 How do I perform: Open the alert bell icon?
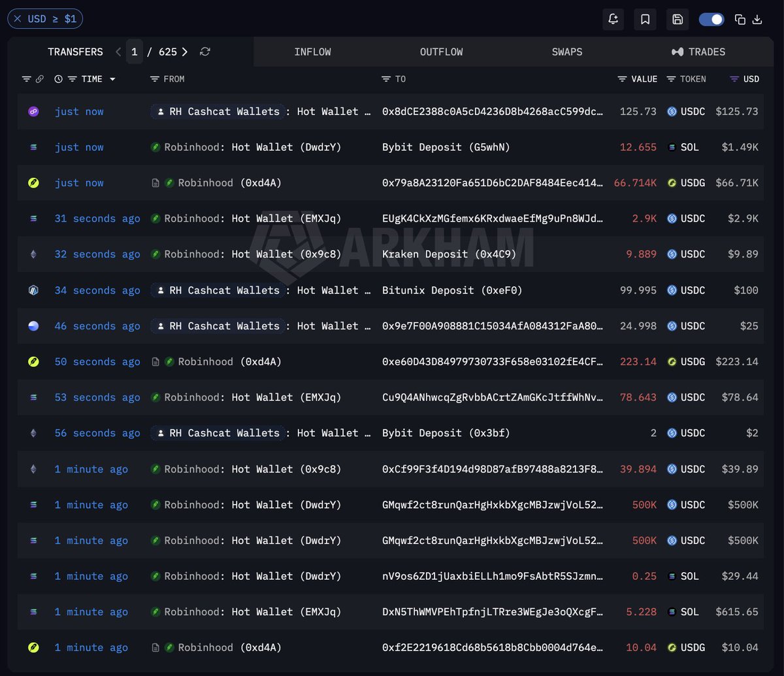(x=613, y=19)
